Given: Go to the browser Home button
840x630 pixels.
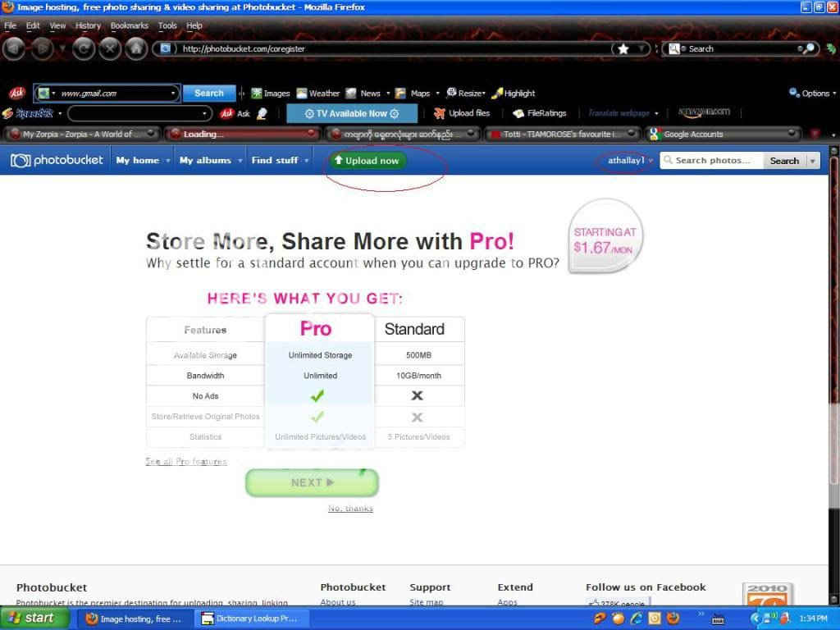Looking at the screenshot, I should [x=136, y=49].
